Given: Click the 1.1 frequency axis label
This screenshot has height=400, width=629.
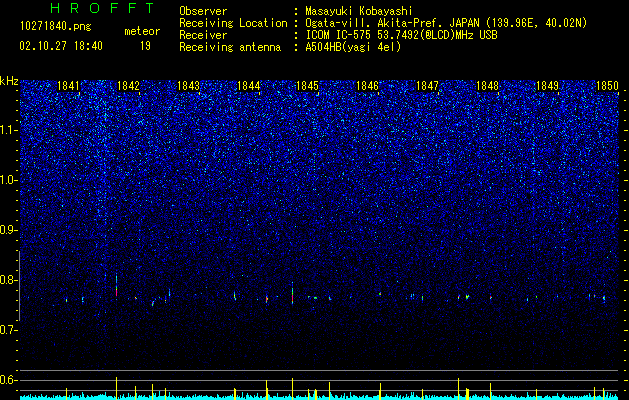Looking at the screenshot, I should [x=8, y=130].
